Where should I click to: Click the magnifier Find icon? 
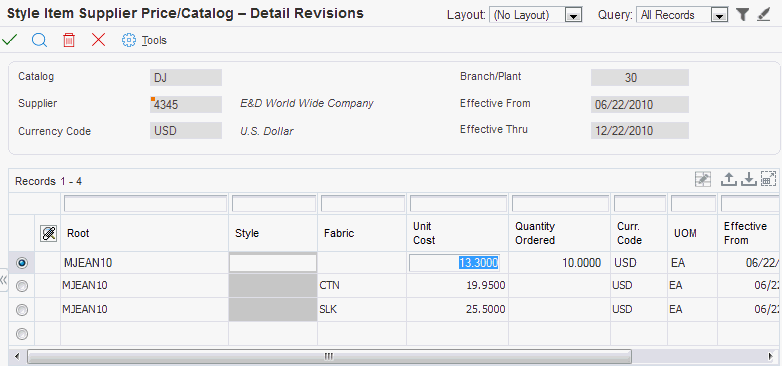click(39, 40)
